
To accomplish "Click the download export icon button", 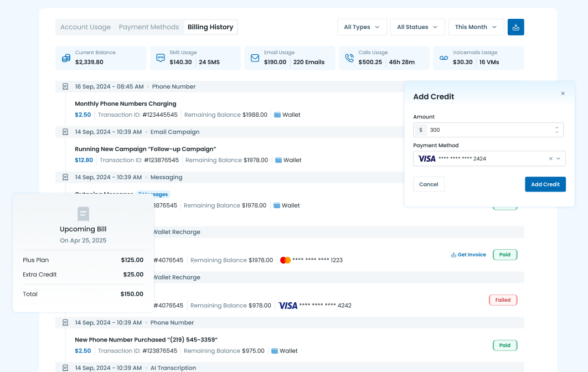I will [515, 27].
